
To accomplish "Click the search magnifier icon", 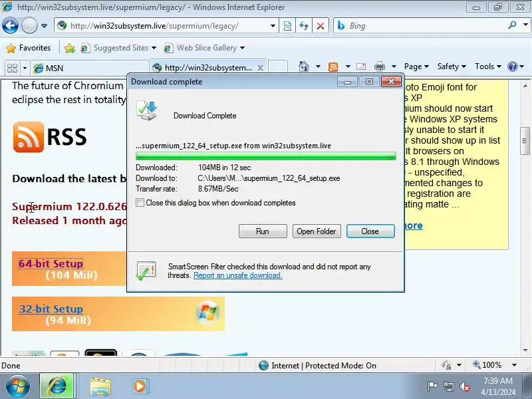I will coord(512,25).
